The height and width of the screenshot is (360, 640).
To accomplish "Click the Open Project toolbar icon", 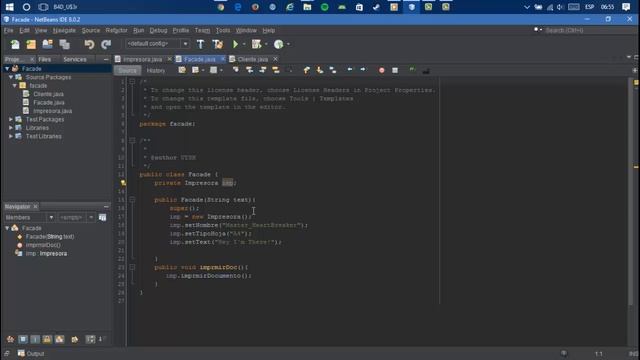I will pos(47,44).
